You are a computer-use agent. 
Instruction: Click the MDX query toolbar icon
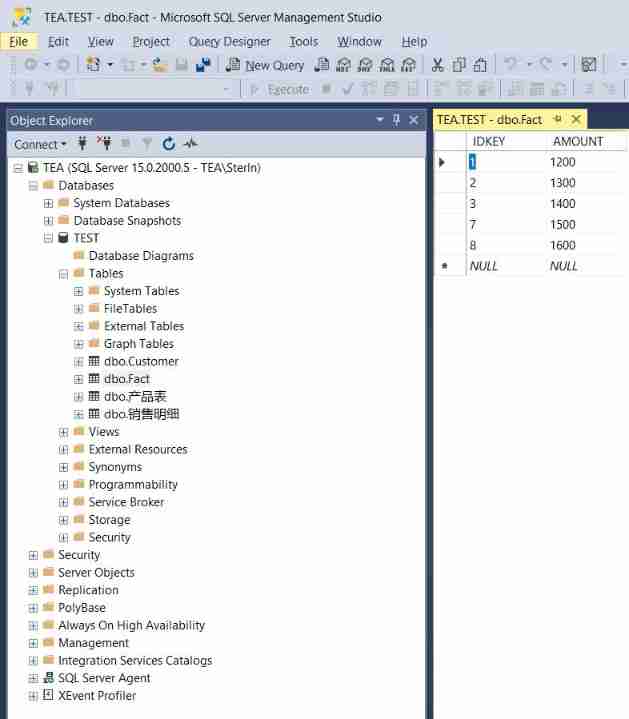(343, 65)
